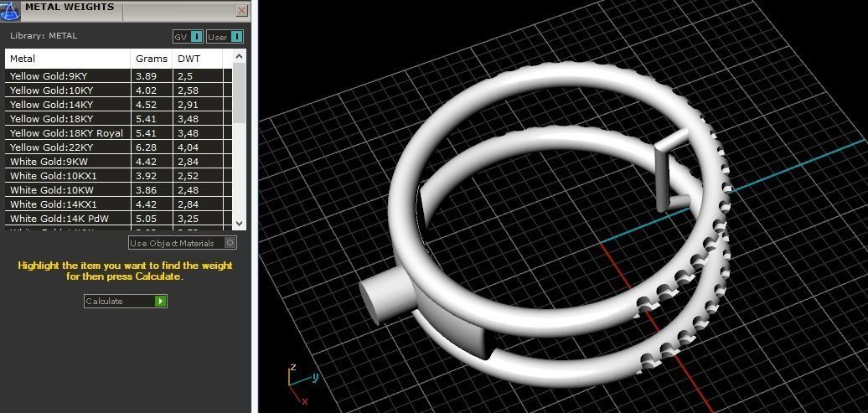Click the 5.05 grams value

click(x=145, y=219)
